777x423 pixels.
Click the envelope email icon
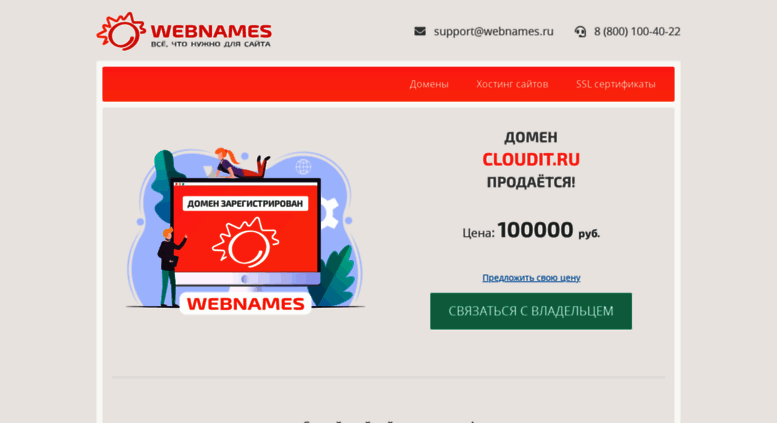[420, 31]
